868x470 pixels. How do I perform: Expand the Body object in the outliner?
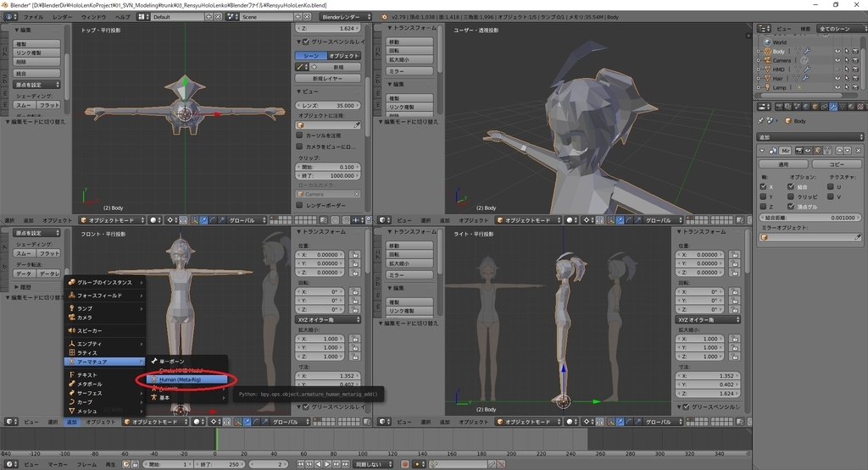[758, 52]
